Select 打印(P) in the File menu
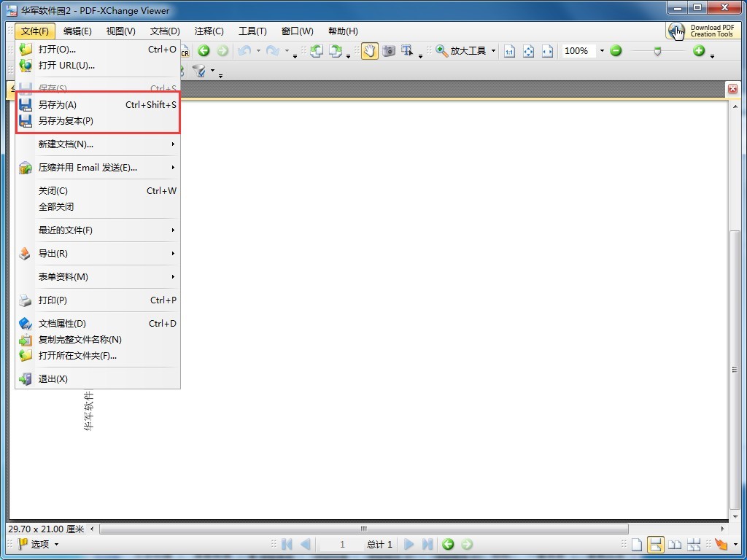 (x=53, y=300)
